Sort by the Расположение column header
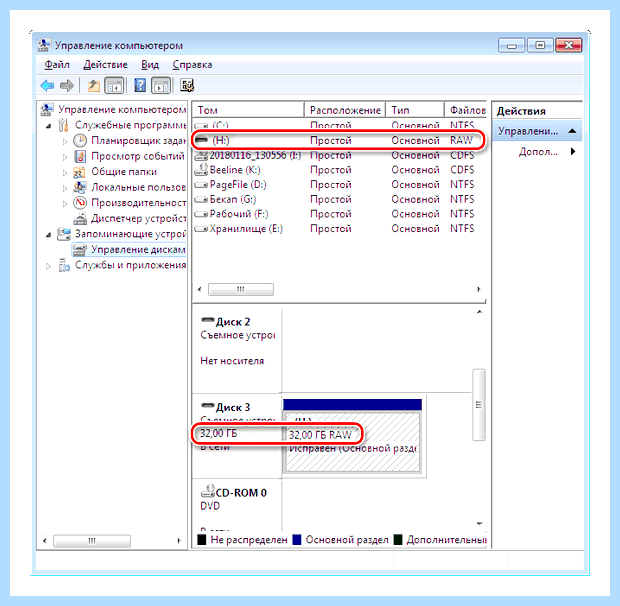Viewport: 620px width, 606px height. pos(345,110)
